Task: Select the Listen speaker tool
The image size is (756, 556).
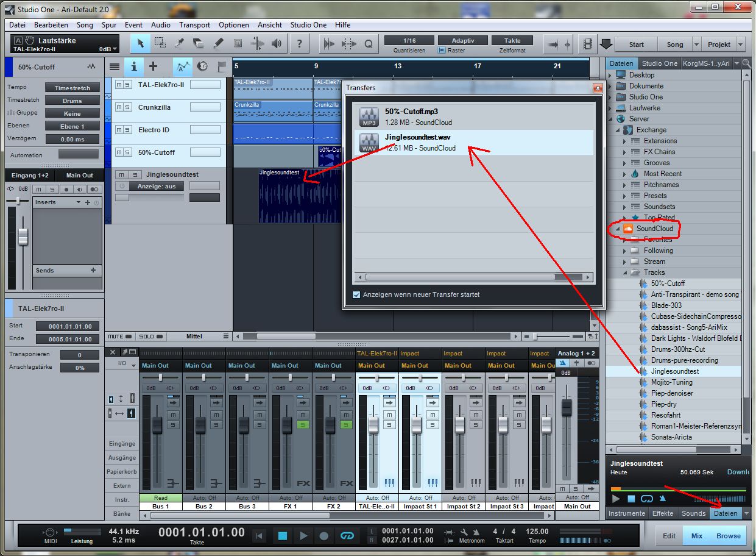Action: click(277, 44)
